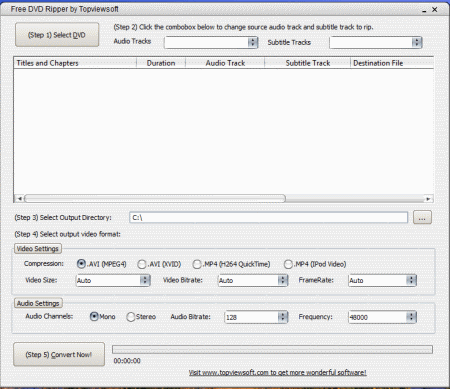Open the Video Bitrate dropdown

[x=253, y=280]
